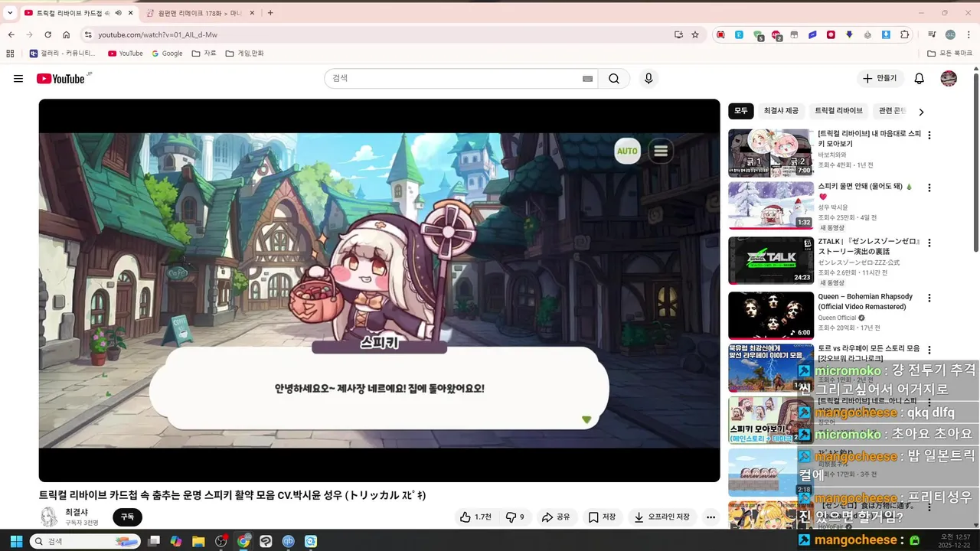Open OBS Studio from the taskbar
Screen dimensions: 980x551
click(x=221, y=541)
